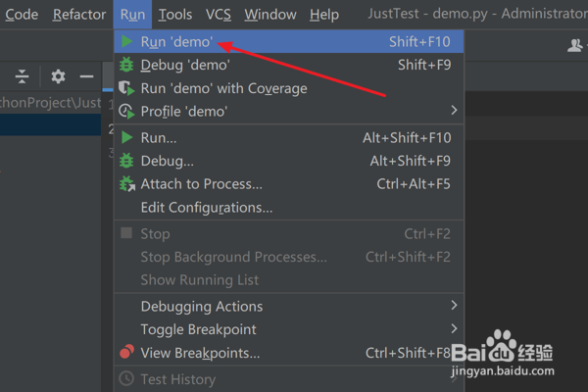
Task: Choose Run... with Alt+Shift+F10 shortcut
Action: tap(159, 137)
